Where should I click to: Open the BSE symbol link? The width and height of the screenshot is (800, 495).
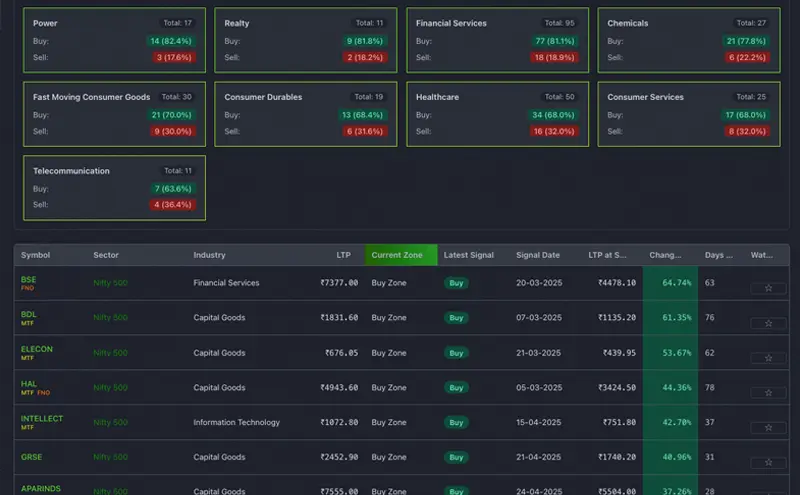[29, 280]
